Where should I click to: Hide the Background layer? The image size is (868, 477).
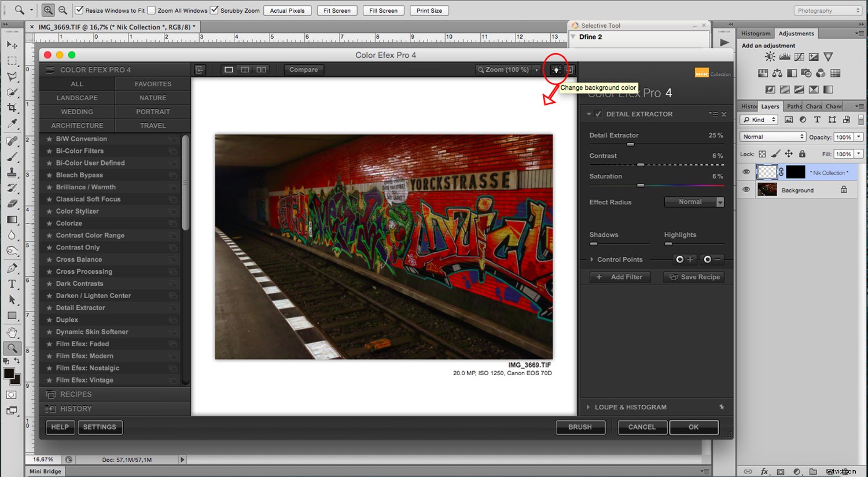click(746, 189)
